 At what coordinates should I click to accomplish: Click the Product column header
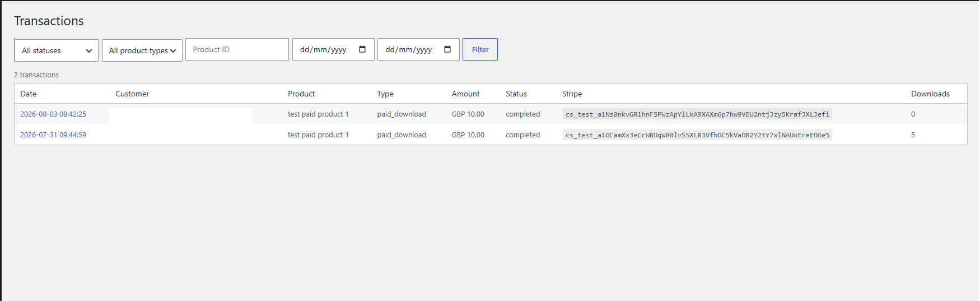[x=301, y=94]
